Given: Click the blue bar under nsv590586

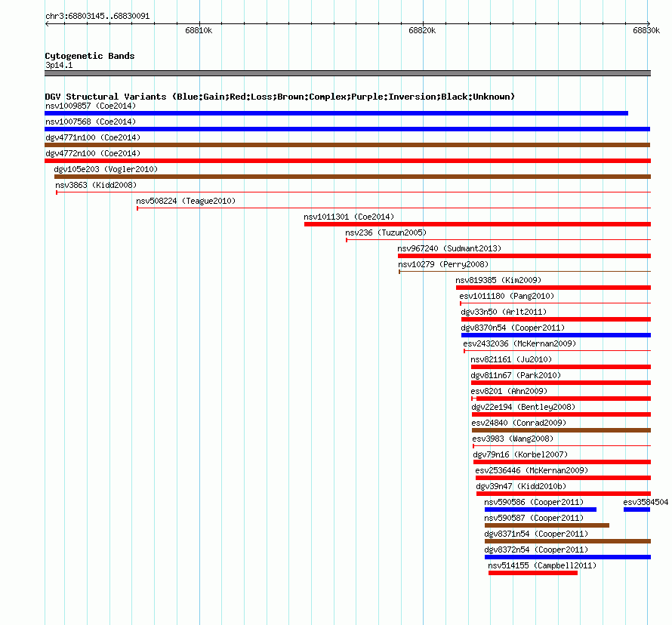Looking at the screenshot, I should point(541,510).
